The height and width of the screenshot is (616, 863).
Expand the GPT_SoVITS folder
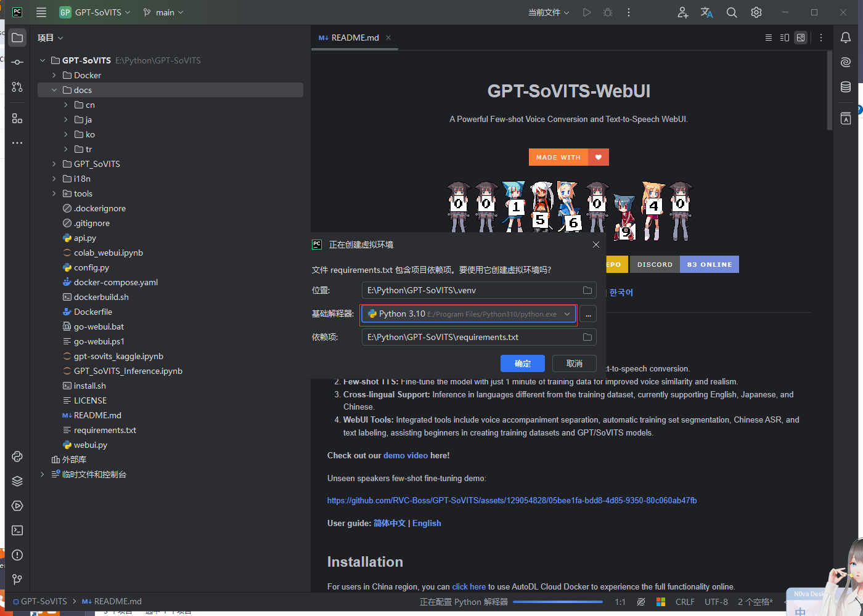pos(54,164)
